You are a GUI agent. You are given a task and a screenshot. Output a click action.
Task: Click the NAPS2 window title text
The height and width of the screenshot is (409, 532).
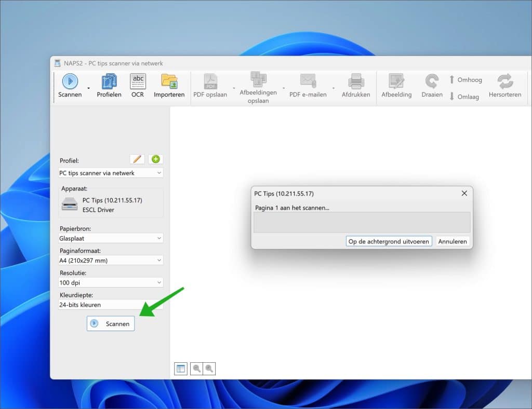(113, 63)
